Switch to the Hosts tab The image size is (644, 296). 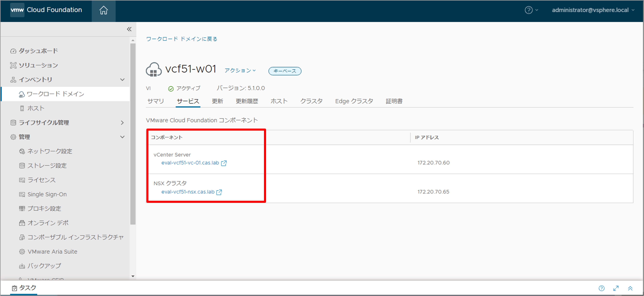tap(279, 101)
